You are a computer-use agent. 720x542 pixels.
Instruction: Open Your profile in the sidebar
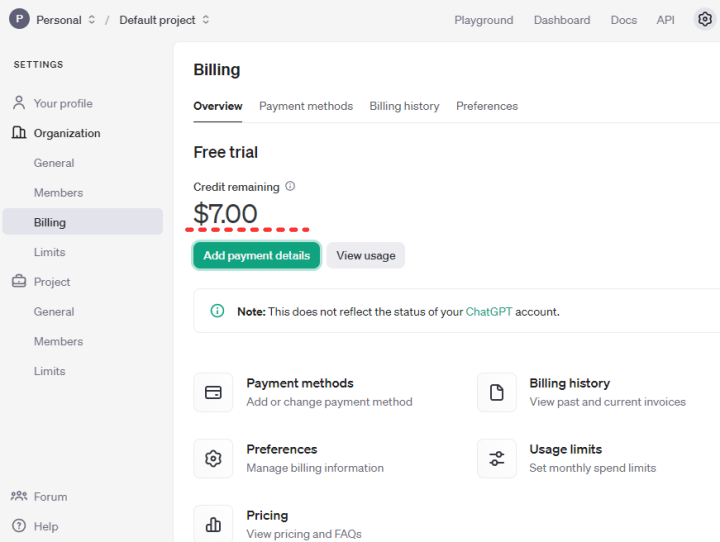63,103
